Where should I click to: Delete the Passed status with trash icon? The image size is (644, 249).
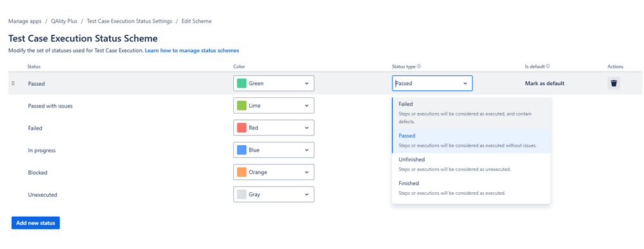click(x=614, y=83)
